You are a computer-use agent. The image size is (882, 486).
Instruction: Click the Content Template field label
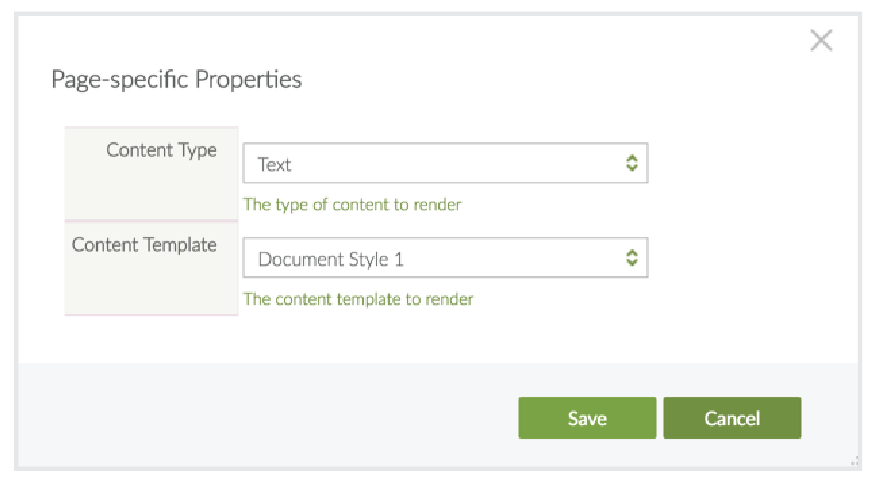[144, 245]
